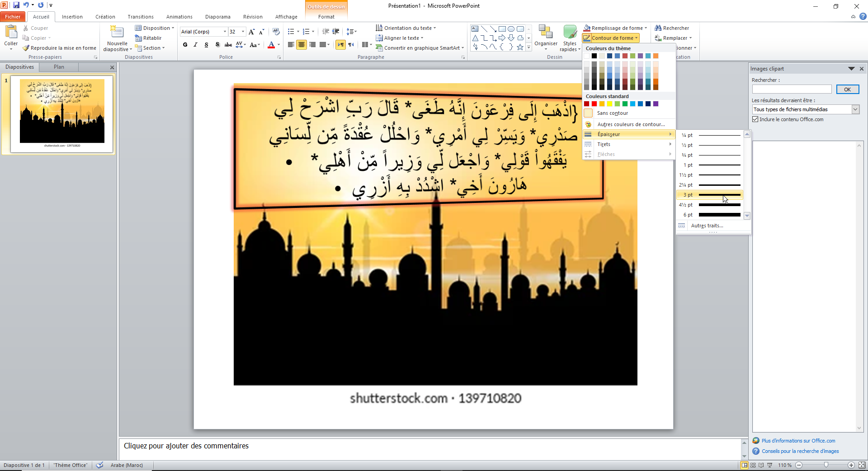
Task: Select the black theme color swatch
Action: [x=594, y=56]
